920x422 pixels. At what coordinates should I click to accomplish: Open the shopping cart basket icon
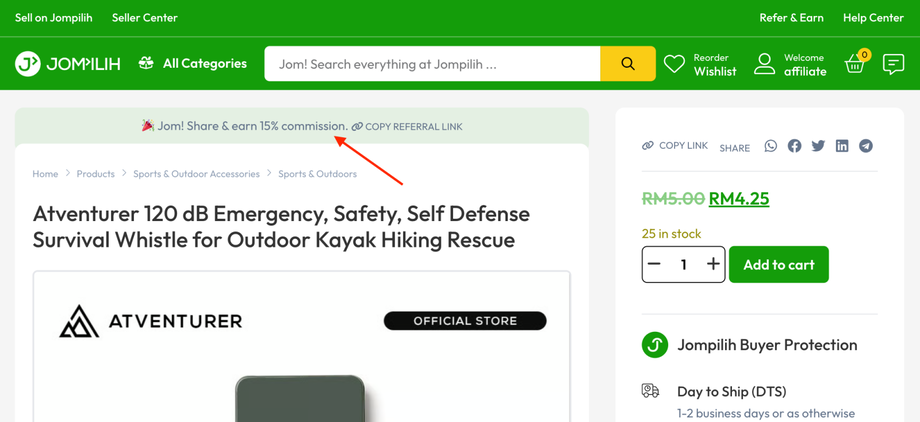point(856,62)
